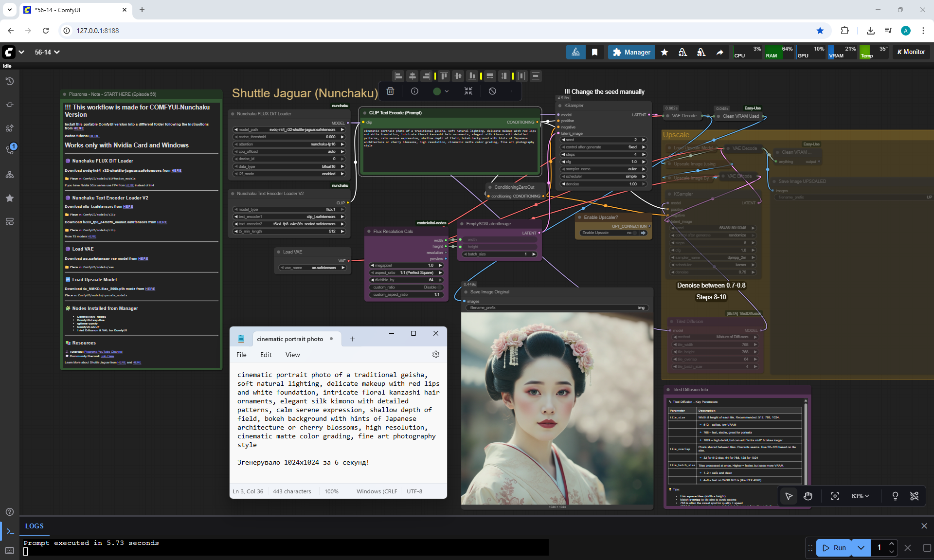934x560 pixels.
Task: Select the hand pan tool
Action: point(808,496)
